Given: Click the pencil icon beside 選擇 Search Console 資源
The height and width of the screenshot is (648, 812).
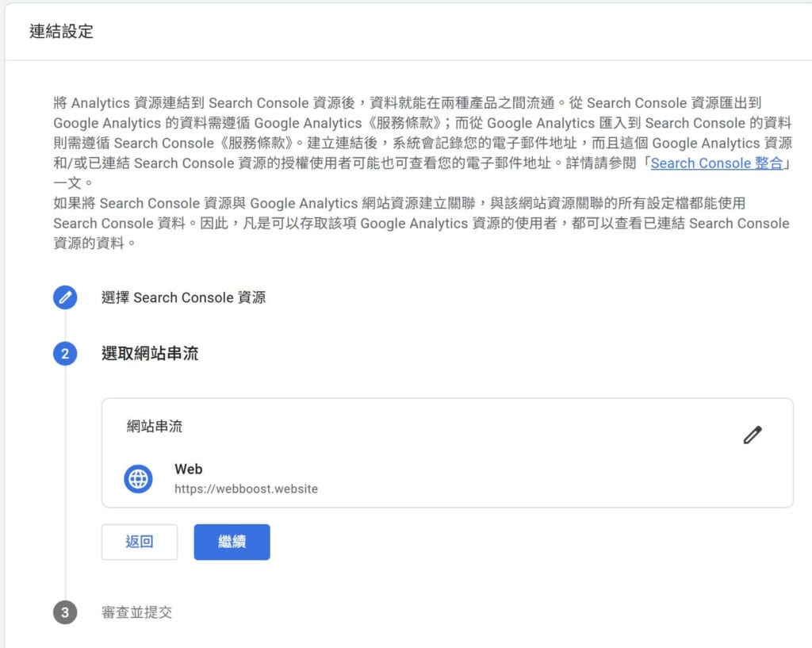Looking at the screenshot, I should (64, 297).
